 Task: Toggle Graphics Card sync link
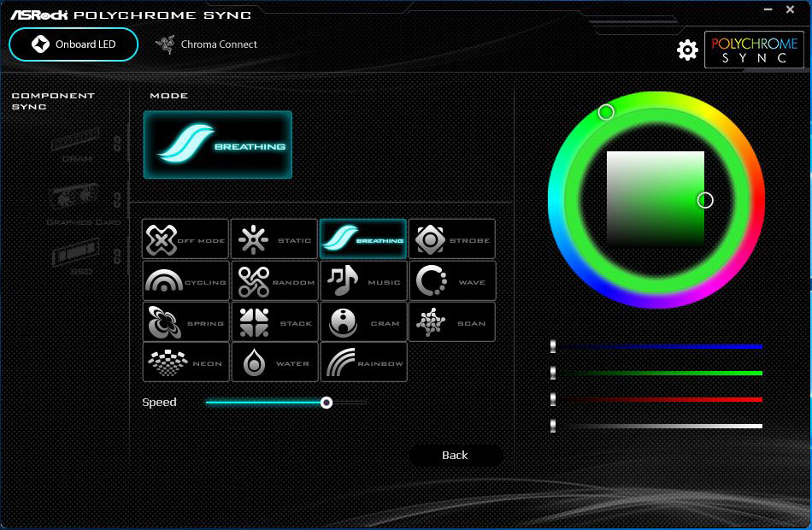click(117, 200)
